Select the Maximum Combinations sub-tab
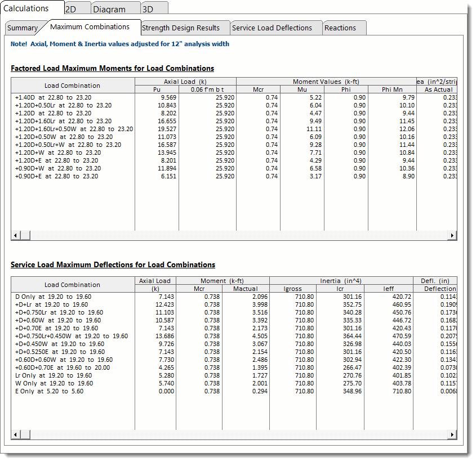 pyautogui.click(x=90, y=27)
